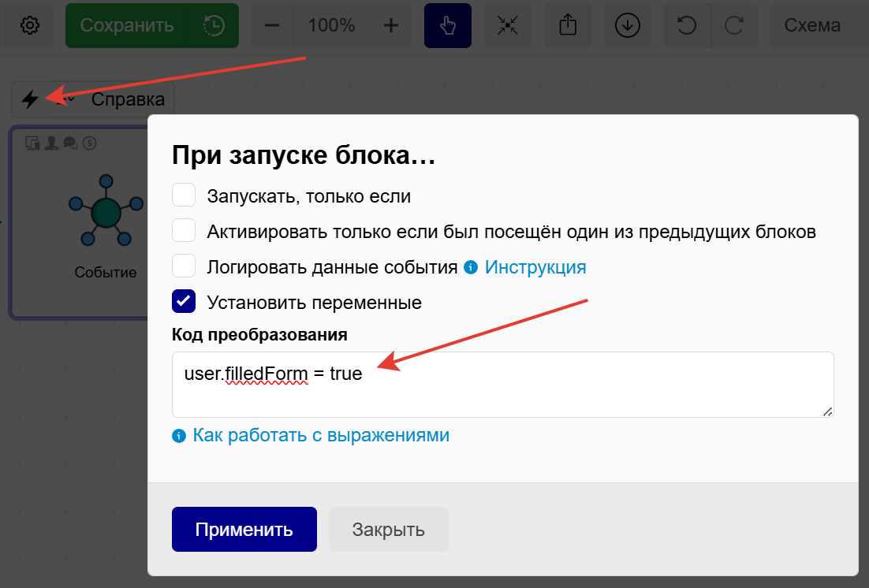Enable Логировать данные события
869x588 pixels.
tap(184, 266)
